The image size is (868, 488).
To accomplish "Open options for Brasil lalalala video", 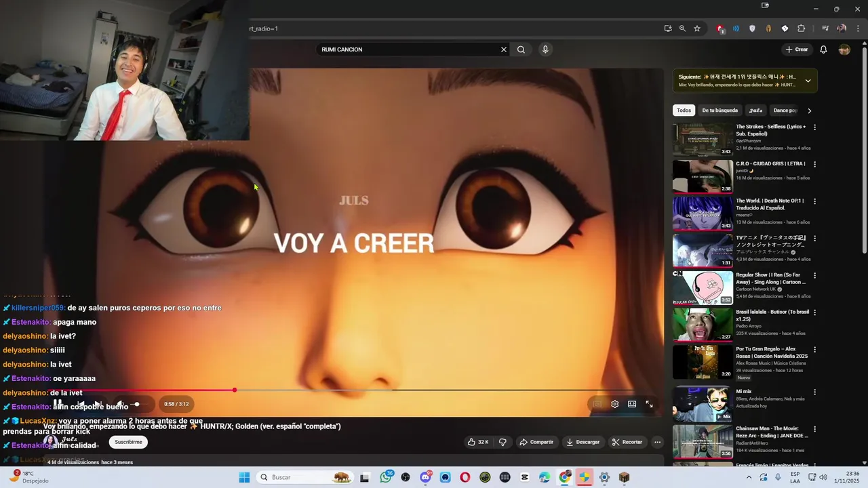I will pos(814,313).
